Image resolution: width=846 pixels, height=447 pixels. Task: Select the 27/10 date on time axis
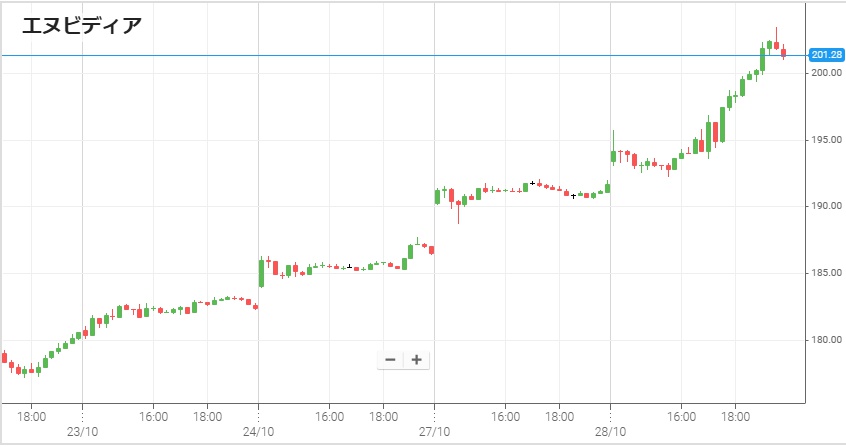pos(434,431)
